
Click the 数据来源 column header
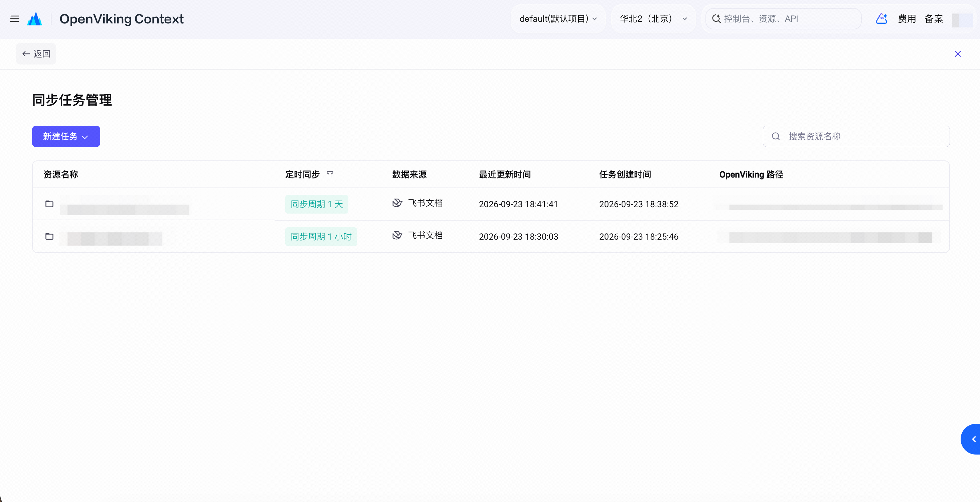[410, 175]
